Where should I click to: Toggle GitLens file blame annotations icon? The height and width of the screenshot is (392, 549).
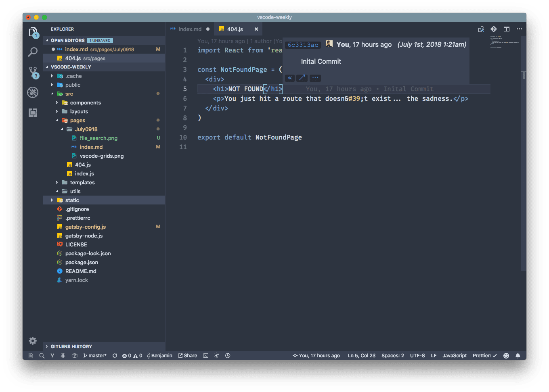[493, 29]
